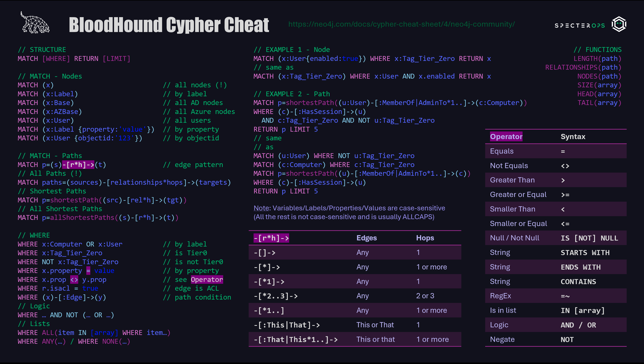Image resolution: width=644 pixels, height=364 pixels.
Task: Select the Syntax column header
Action: (573, 136)
